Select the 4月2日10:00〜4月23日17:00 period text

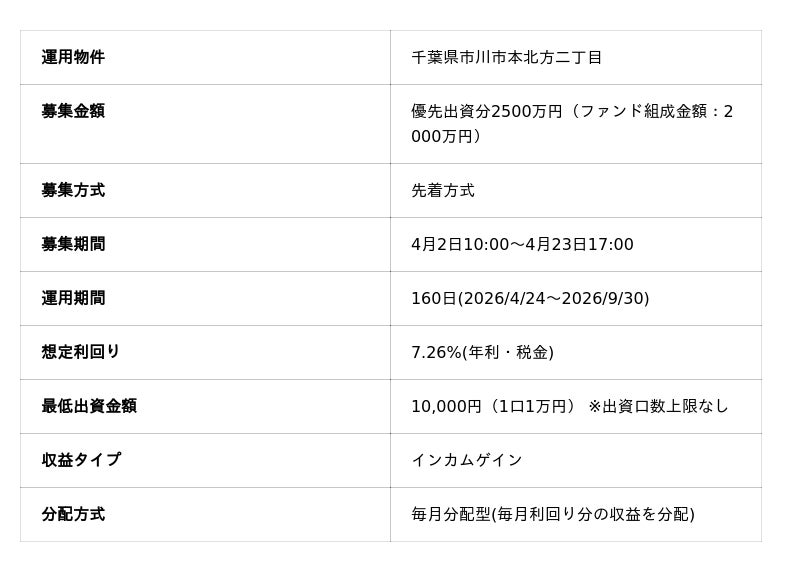click(522, 244)
